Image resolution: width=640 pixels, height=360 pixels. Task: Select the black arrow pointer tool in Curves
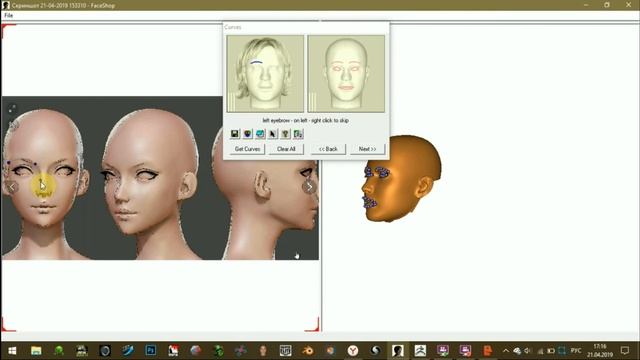(x=273, y=133)
